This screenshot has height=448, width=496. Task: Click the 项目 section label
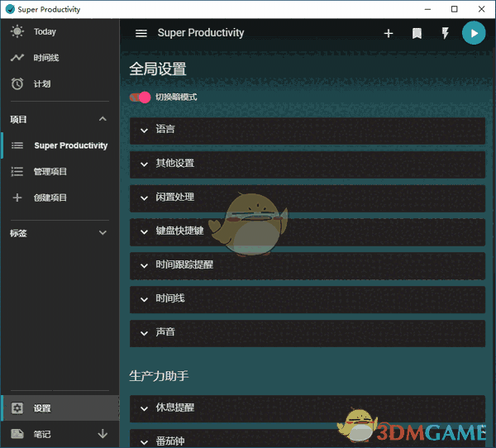18,120
